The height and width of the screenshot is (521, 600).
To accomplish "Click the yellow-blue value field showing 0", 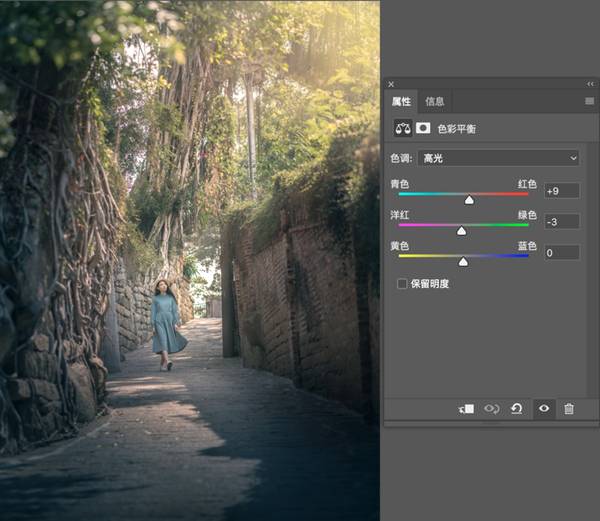I will [x=561, y=253].
